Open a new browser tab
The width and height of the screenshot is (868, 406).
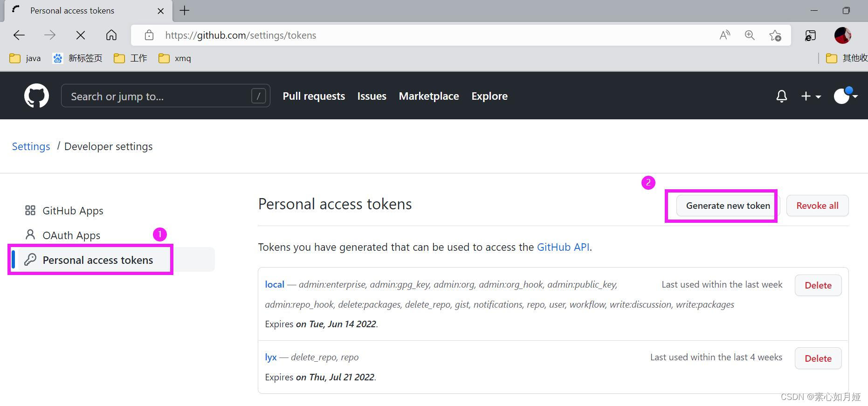185,11
